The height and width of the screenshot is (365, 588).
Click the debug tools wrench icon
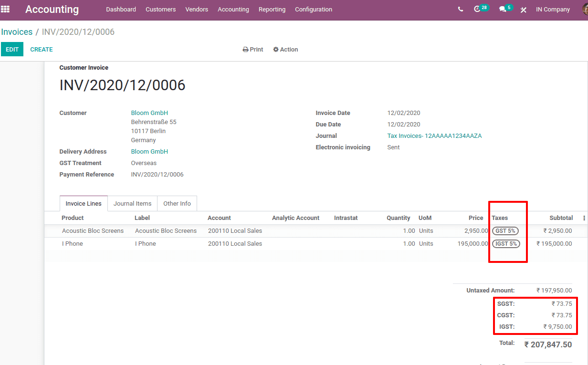[x=524, y=10]
